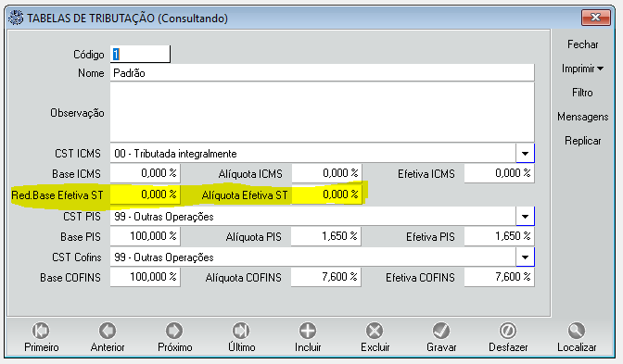
Task: Click the 'Alíquota Efetiva ST' label
Action: [x=245, y=195]
